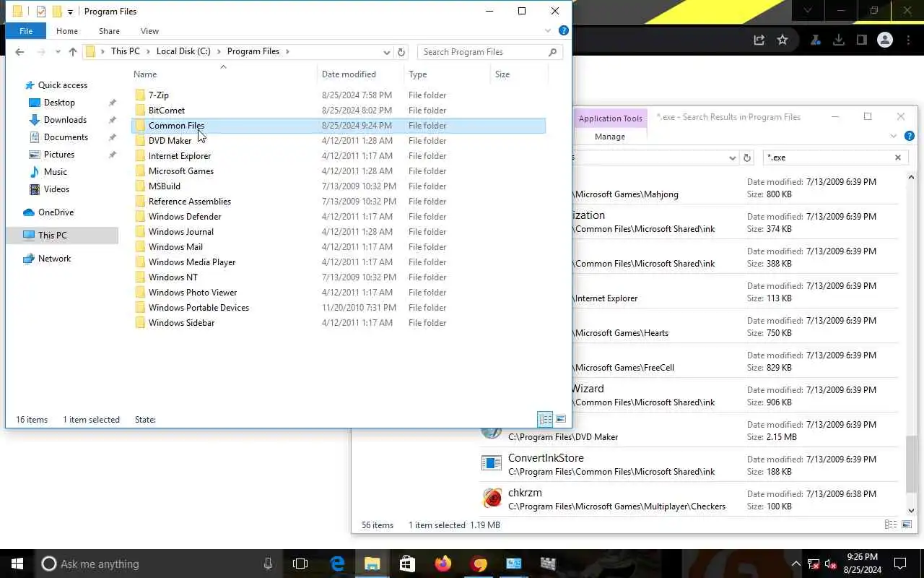Select the MSBuild folder
This screenshot has width=924, height=578.
click(339, 186)
